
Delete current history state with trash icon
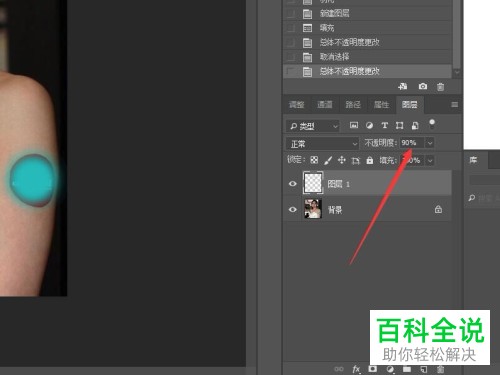pyautogui.click(x=440, y=87)
